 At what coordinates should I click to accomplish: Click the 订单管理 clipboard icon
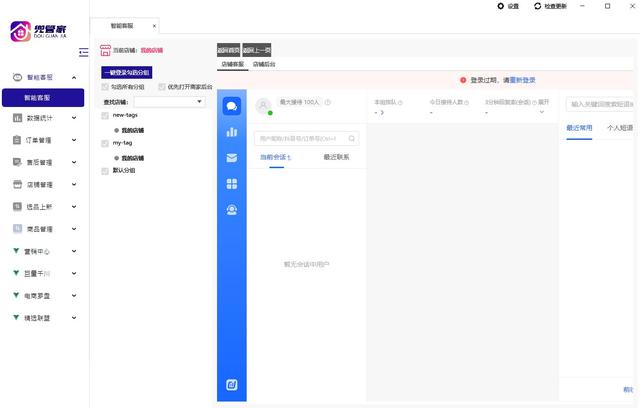(x=17, y=140)
